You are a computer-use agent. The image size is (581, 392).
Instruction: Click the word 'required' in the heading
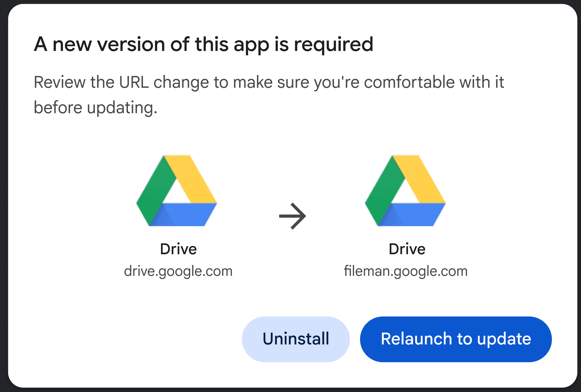pos(333,45)
